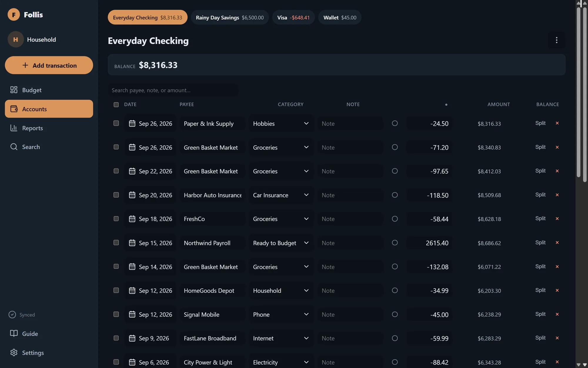Click Split on the Sep 22 Green Basket row
This screenshot has height=368, width=588.
[540, 171]
